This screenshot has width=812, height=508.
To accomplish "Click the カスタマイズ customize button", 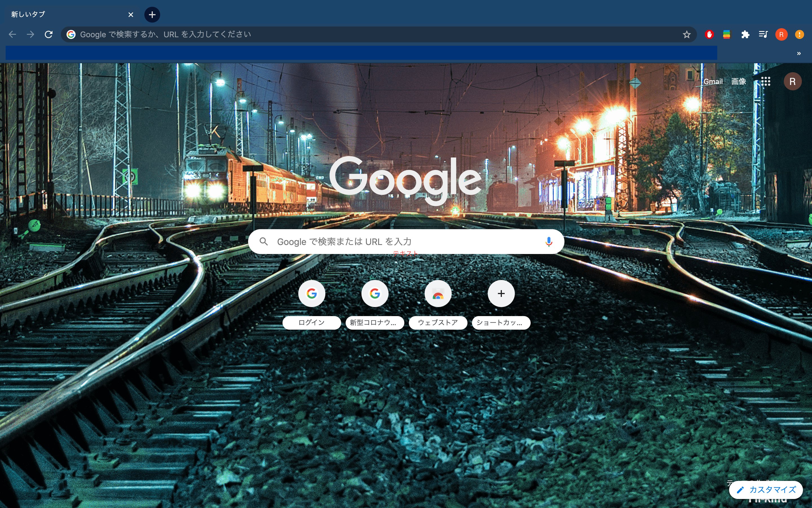I will coord(766,490).
